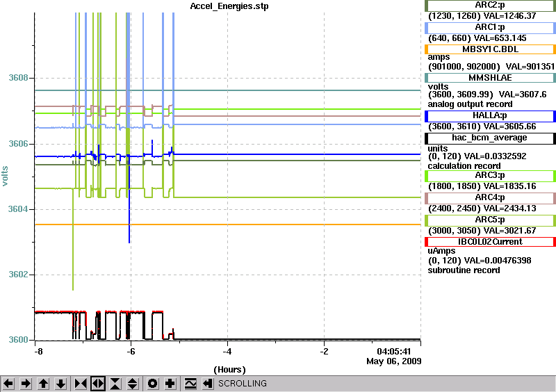The height and width of the screenshot is (392, 556).
Task: Click the vertical zoom-out up-down triangles icon
Action: tap(132, 384)
